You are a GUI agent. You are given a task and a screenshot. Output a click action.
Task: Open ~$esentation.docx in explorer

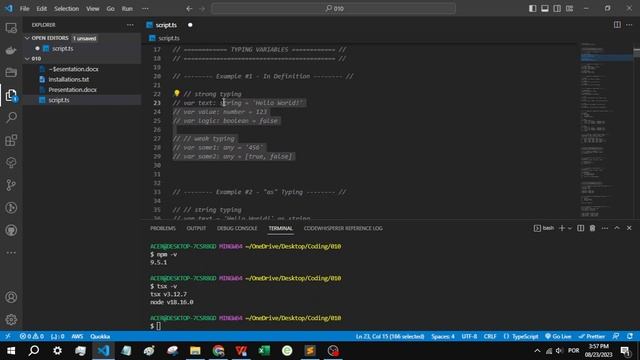tap(73, 69)
